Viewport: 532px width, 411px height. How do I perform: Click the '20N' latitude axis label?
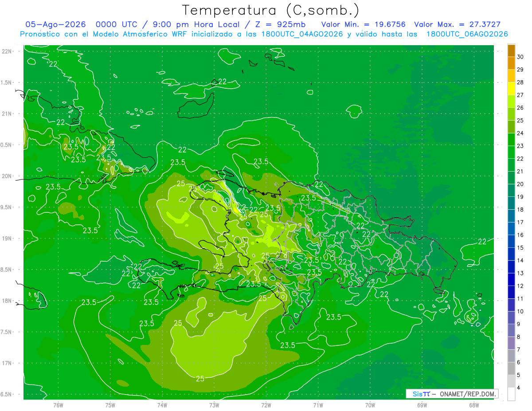8,176
